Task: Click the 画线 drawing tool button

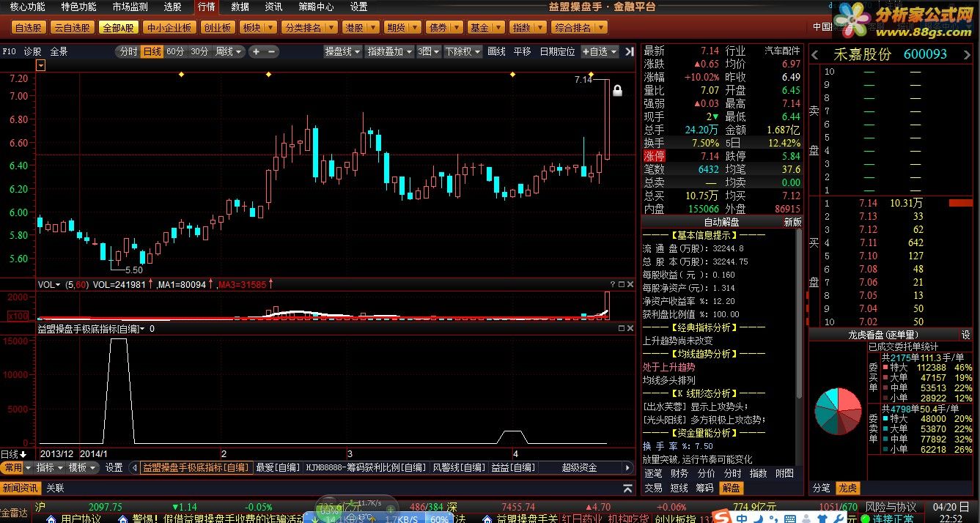Action: point(496,51)
